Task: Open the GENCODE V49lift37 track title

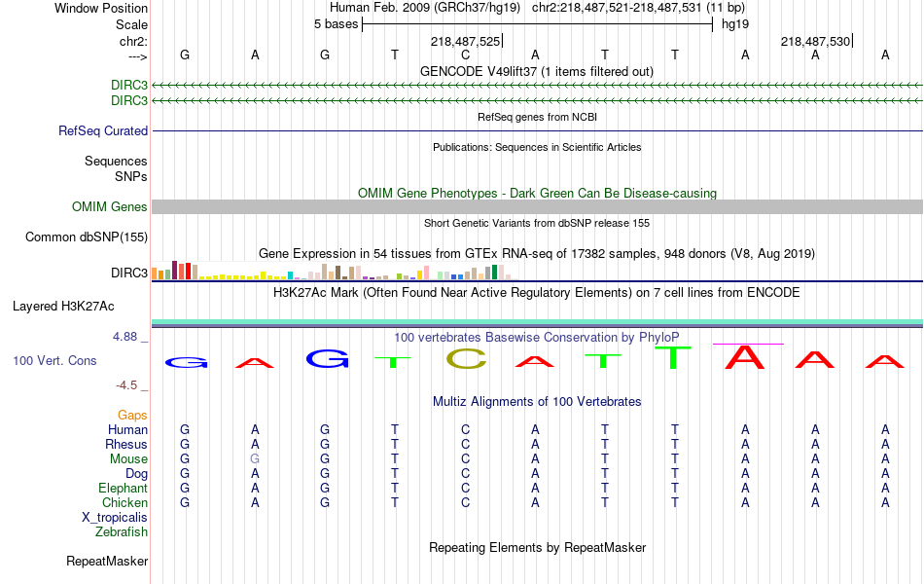Action: [537, 71]
